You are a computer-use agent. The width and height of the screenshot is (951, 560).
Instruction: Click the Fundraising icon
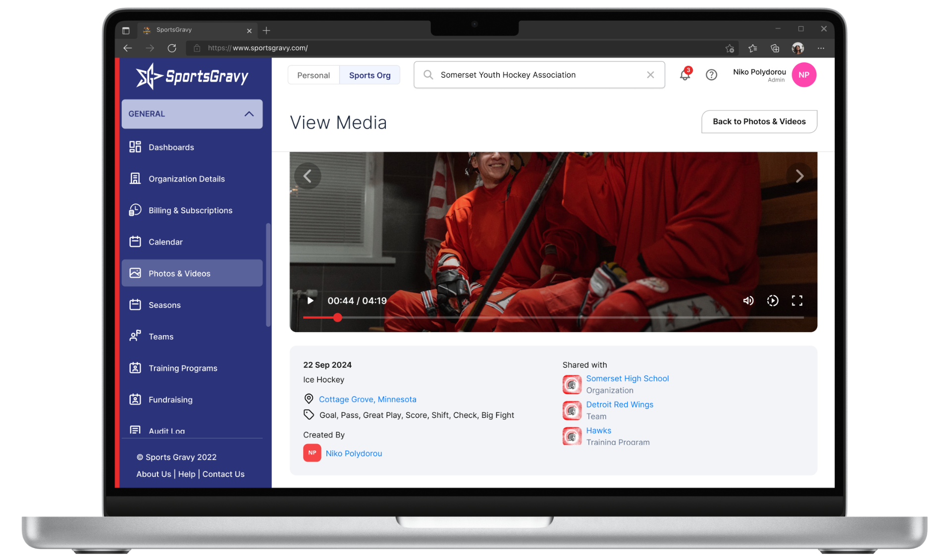(135, 400)
